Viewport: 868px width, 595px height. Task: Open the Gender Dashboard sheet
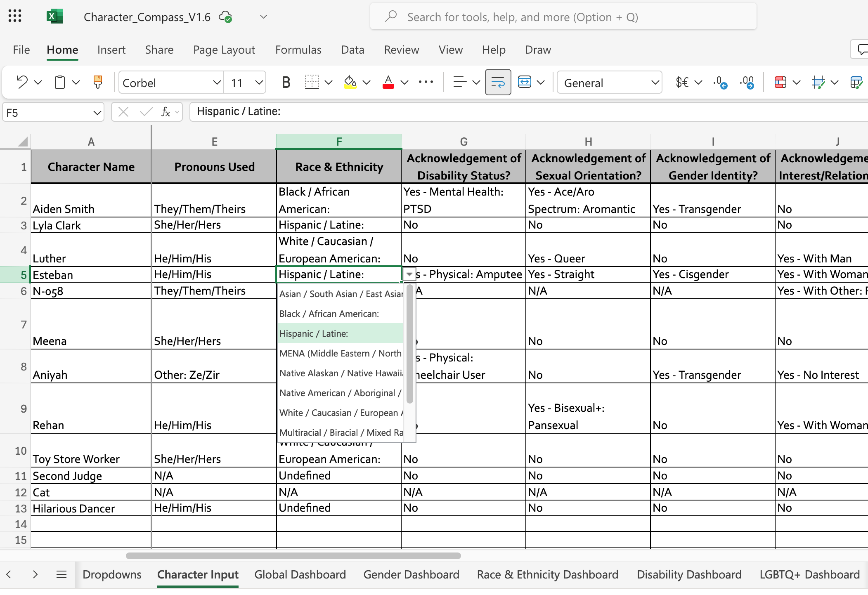point(411,574)
